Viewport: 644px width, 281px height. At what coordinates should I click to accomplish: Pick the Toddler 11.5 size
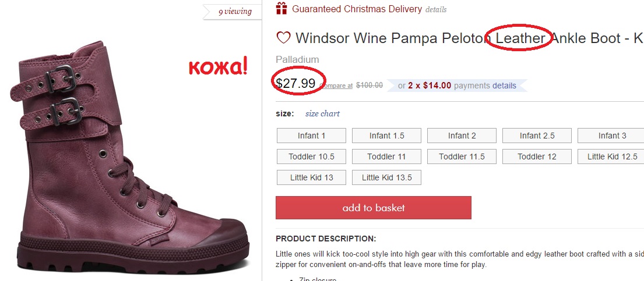point(462,156)
